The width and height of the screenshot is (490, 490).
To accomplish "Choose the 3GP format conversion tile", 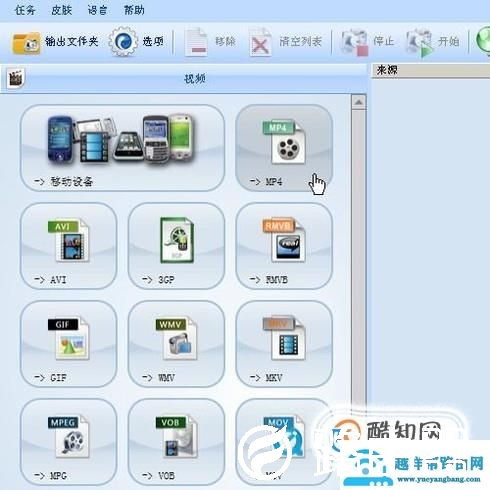I will (x=176, y=246).
